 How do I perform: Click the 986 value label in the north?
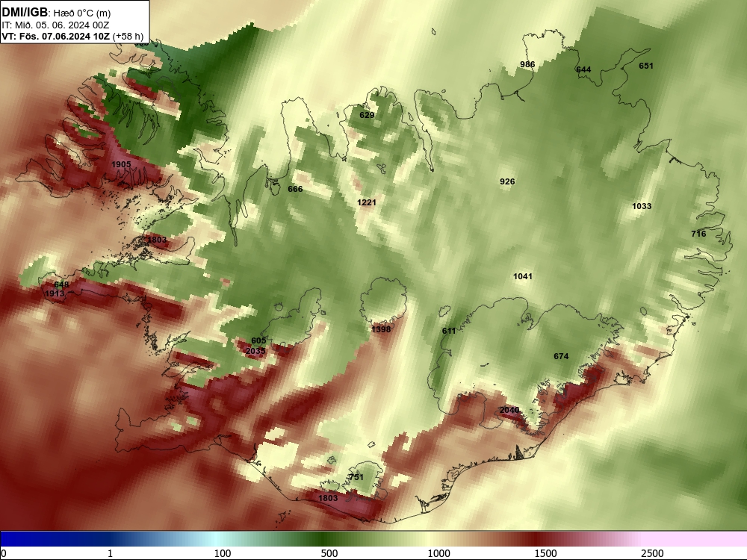[527, 64]
